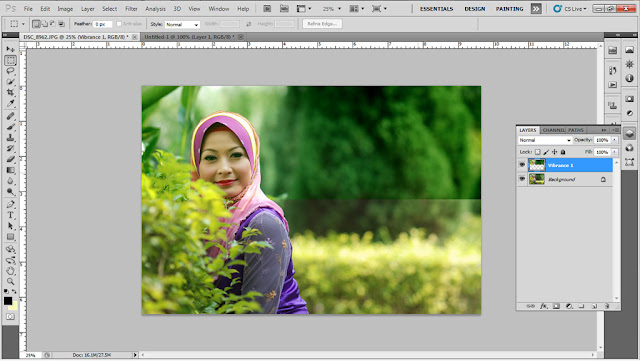Select the History Brush tool
This screenshot has width=640, height=361.
[x=11, y=148]
